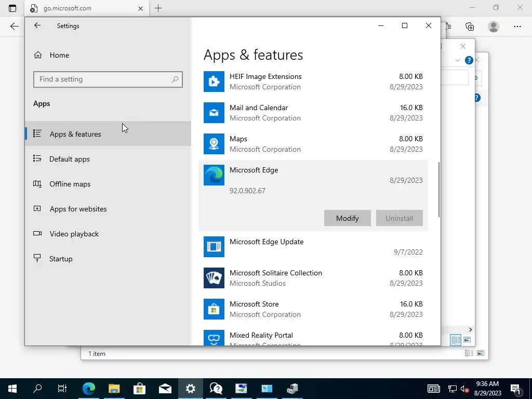The image size is (532, 399).
Task: Open Apps for websites section
Action: click(108, 209)
